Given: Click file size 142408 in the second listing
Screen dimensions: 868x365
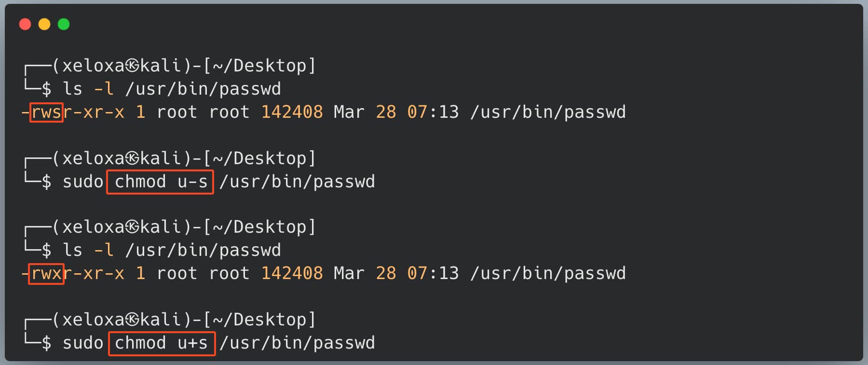Looking at the screenshot, I should tap(292, 274).
